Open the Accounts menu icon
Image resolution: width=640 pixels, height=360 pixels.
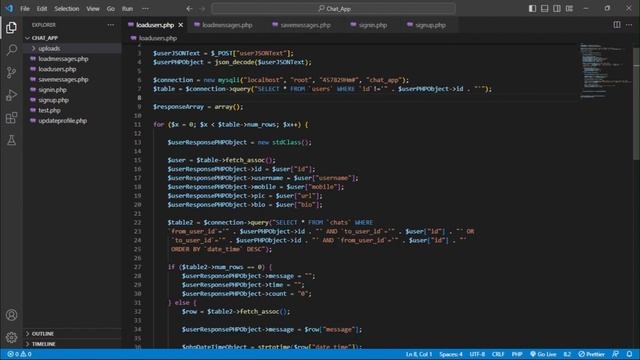11,315
